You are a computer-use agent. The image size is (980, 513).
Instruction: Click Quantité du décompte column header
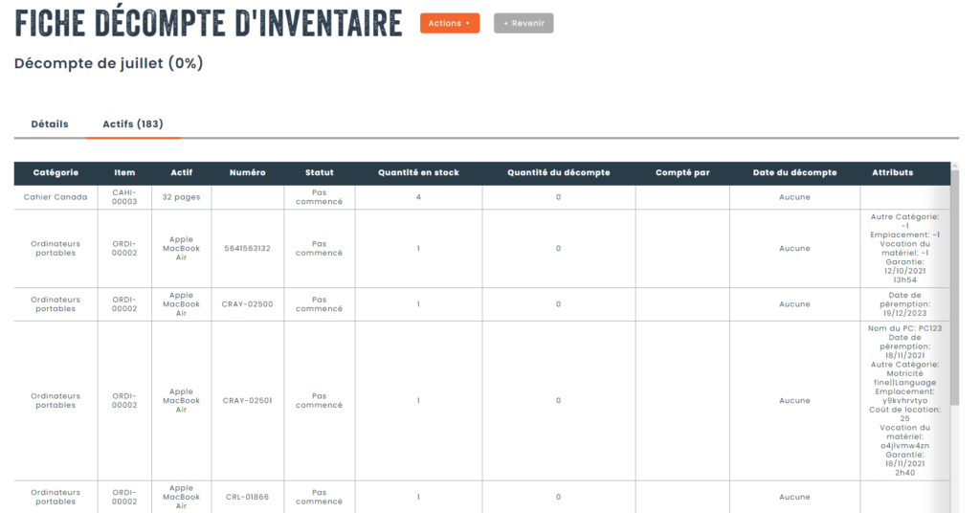click(558, 173)
